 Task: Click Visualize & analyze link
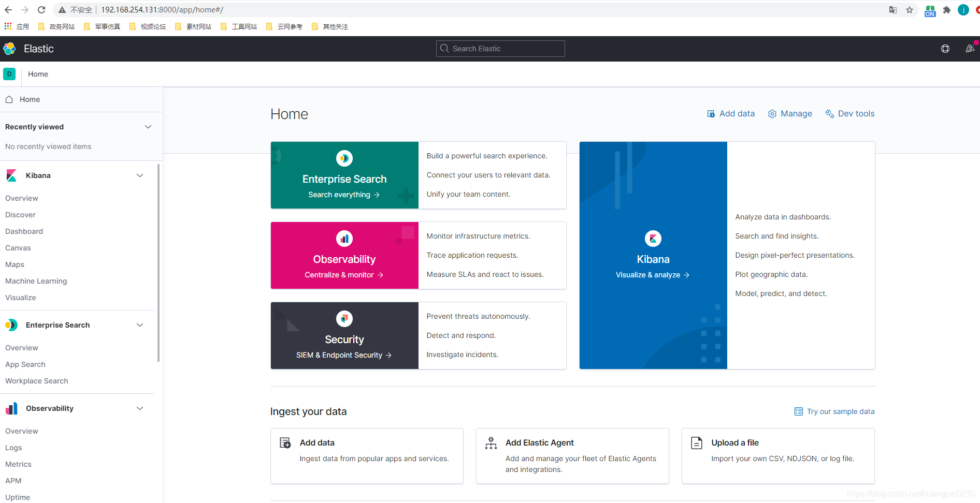click(x=653, y=275)
